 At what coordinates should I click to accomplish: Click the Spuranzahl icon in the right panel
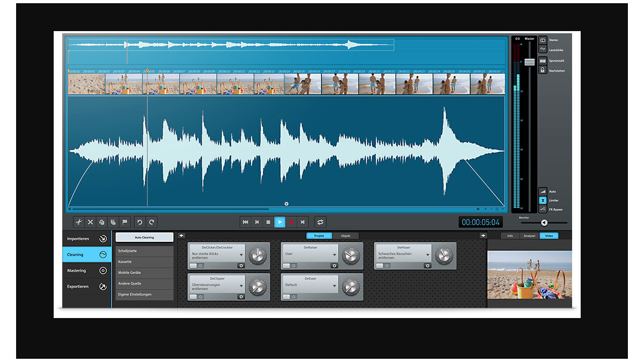(544, 61)
